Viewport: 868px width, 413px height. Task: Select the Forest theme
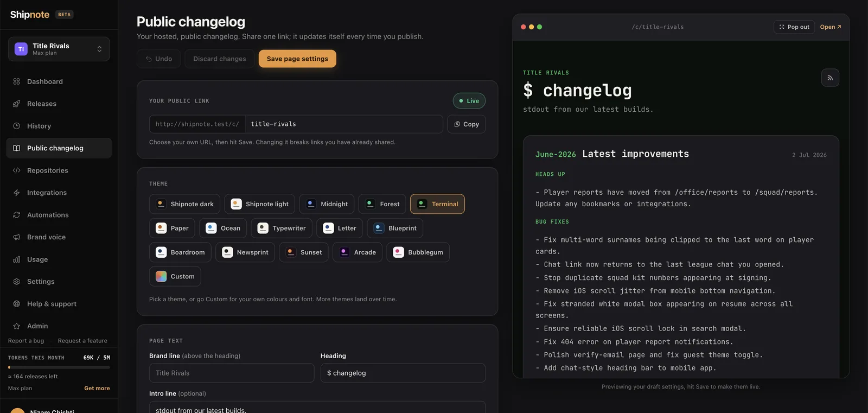click(382, 204)
